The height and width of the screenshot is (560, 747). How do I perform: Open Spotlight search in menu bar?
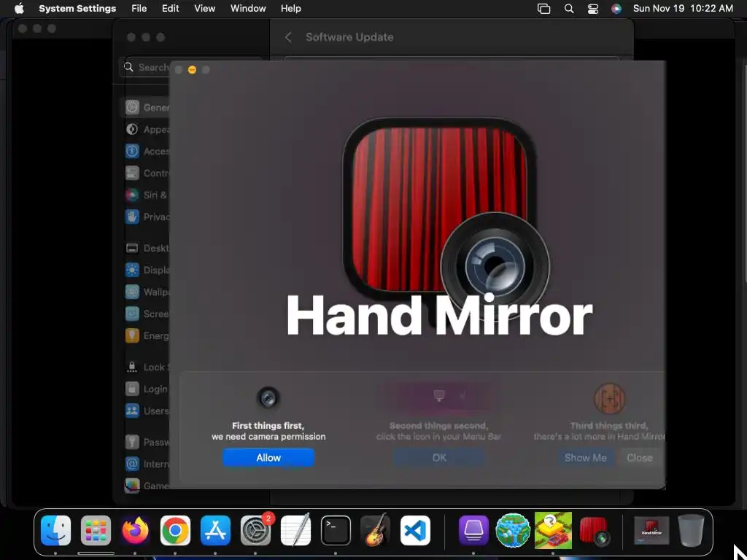point(569,9)
